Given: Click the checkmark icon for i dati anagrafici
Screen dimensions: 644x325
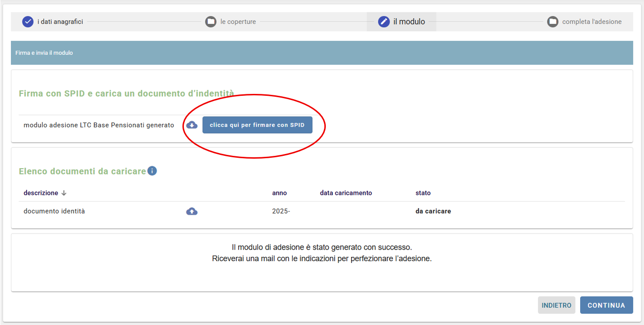Looking at the screenshot, I should (28, 22).
